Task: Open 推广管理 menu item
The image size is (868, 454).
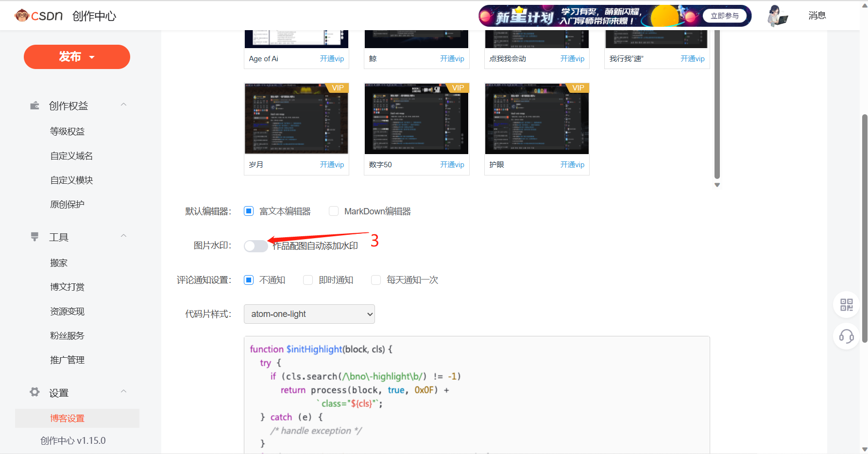Action: [x=68, y=360]
